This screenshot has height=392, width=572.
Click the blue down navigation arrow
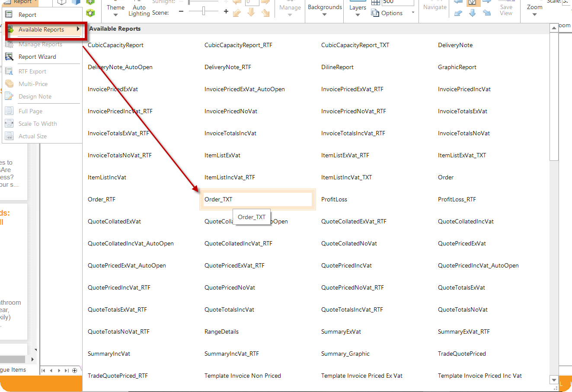point(472,13)
